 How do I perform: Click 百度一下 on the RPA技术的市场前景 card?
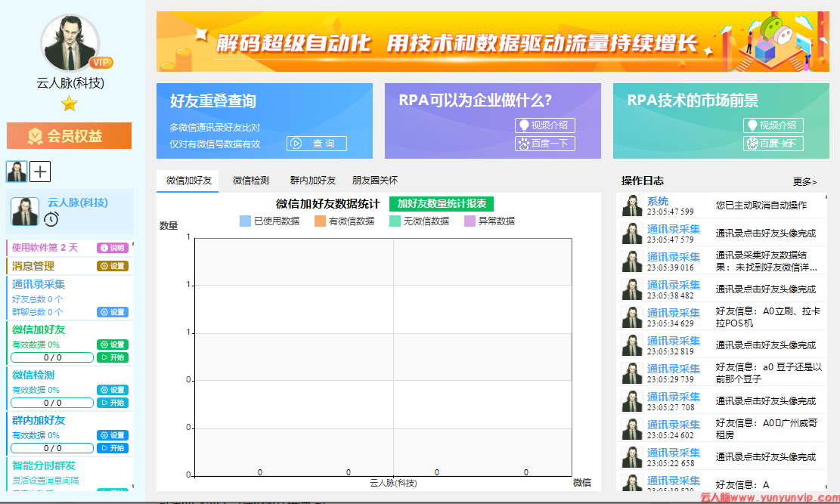[773, 144]
